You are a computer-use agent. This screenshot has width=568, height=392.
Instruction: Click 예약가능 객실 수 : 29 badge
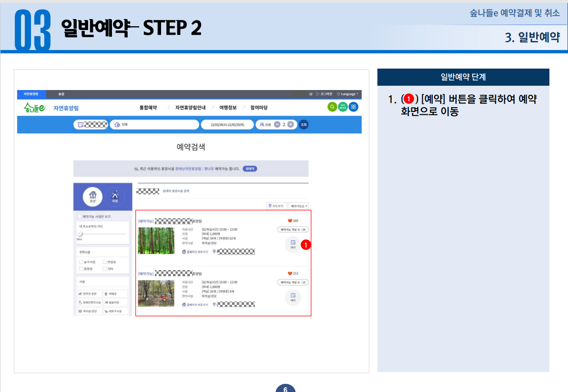pos(293,230)
